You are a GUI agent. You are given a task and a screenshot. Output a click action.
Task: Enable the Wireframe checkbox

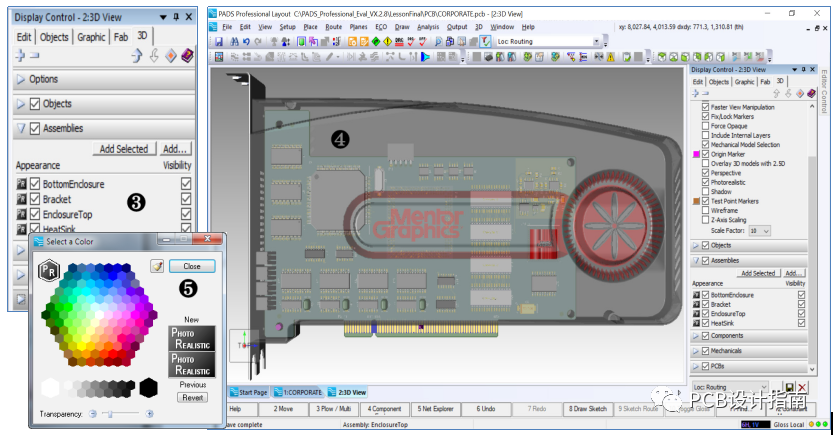click(705, 211)
